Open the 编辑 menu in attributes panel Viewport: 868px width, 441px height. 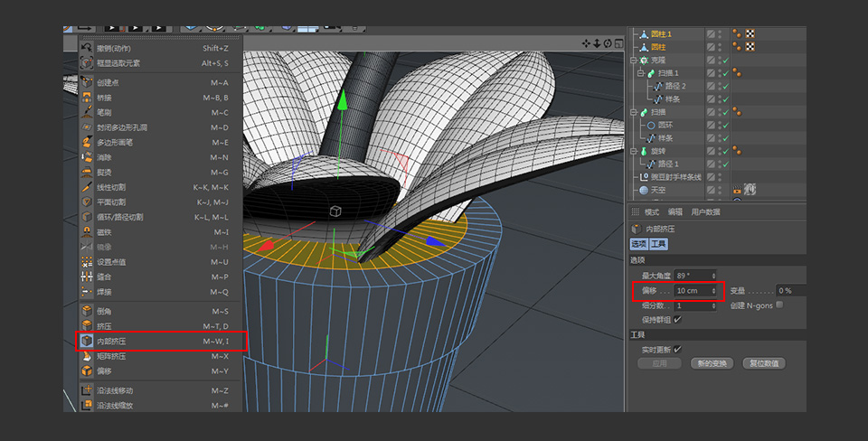675,212
